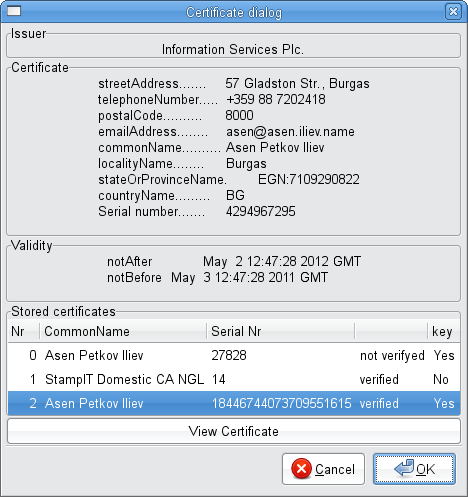468x497 pixels.
Task: Click the unlabeled verification status column header
Action: pyautogui.click(x=391, y=331)
